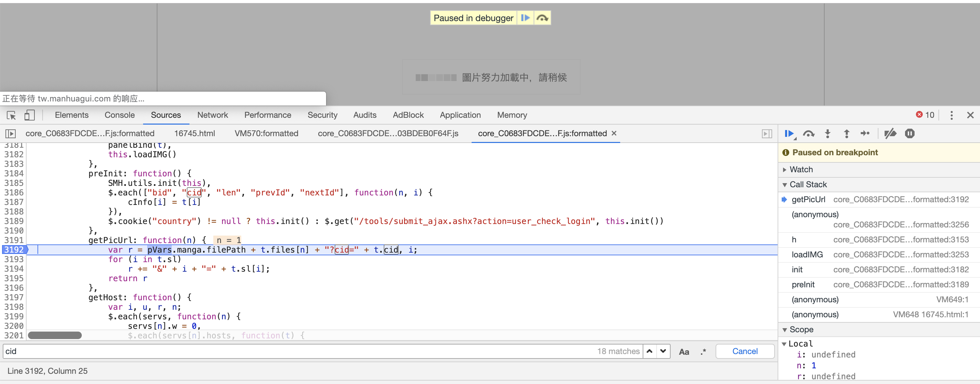Resume script execution in debugger toolbar
980x384 pixels.
point(789,133)
